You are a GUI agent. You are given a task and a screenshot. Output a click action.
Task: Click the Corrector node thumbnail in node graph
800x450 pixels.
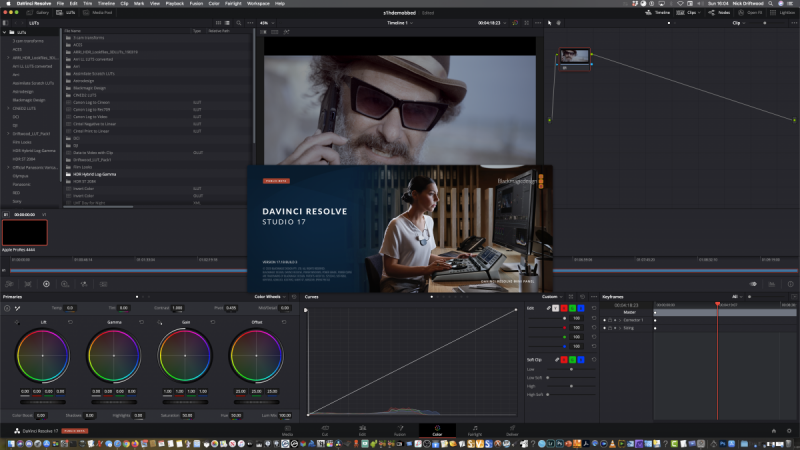(x=574, y=57)
